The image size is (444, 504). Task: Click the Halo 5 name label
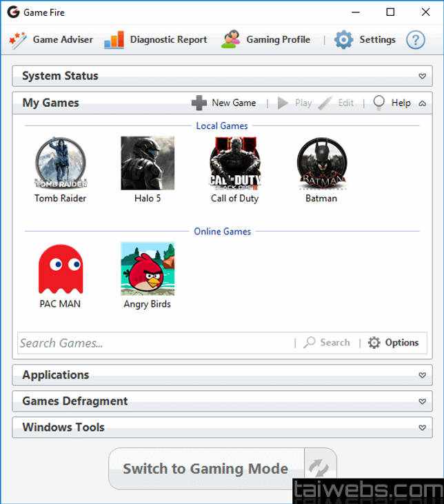pos(148,199)
